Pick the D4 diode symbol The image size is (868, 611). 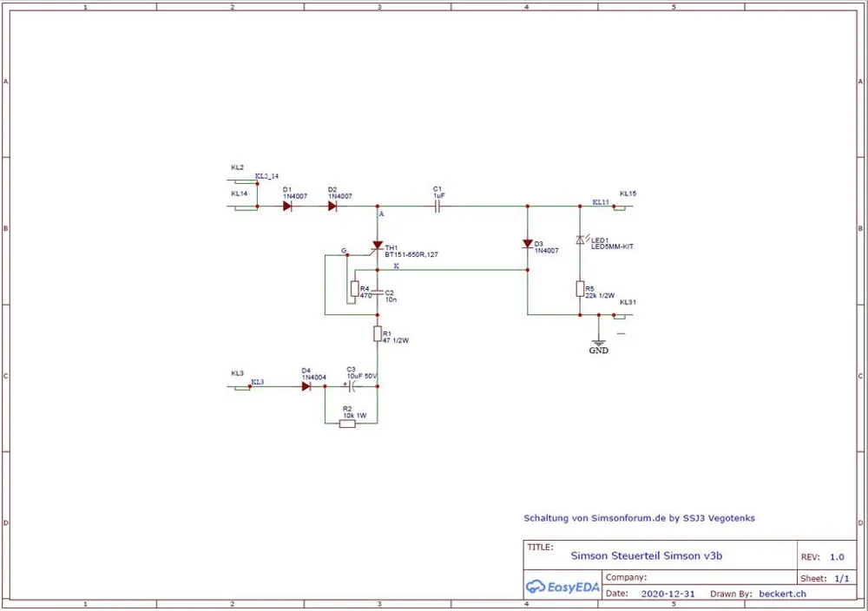pyautogui.click(x=306, y=386)
